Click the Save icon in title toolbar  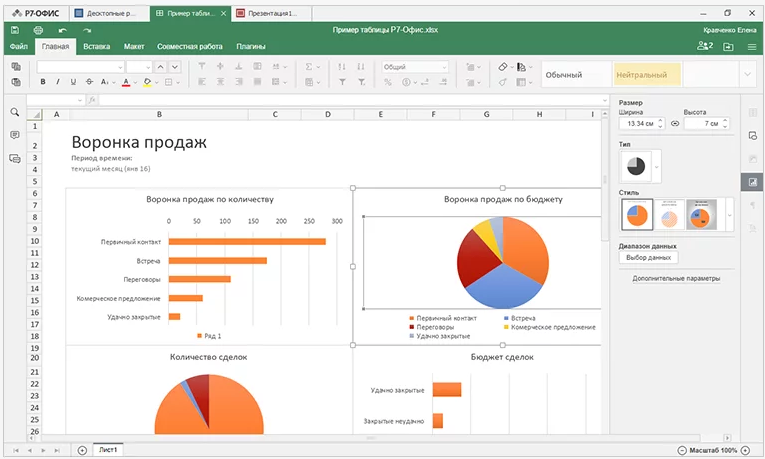tap(16, 31)
